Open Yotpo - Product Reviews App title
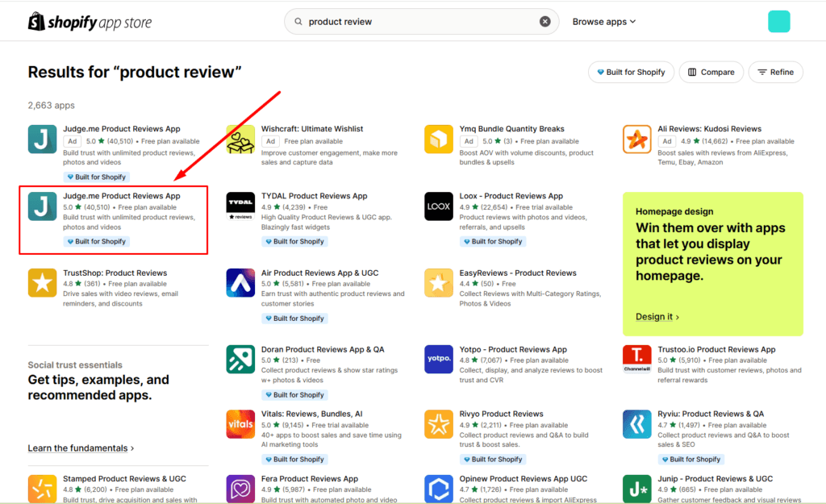The height and width of the screenshot is (504, 826). 513,349
